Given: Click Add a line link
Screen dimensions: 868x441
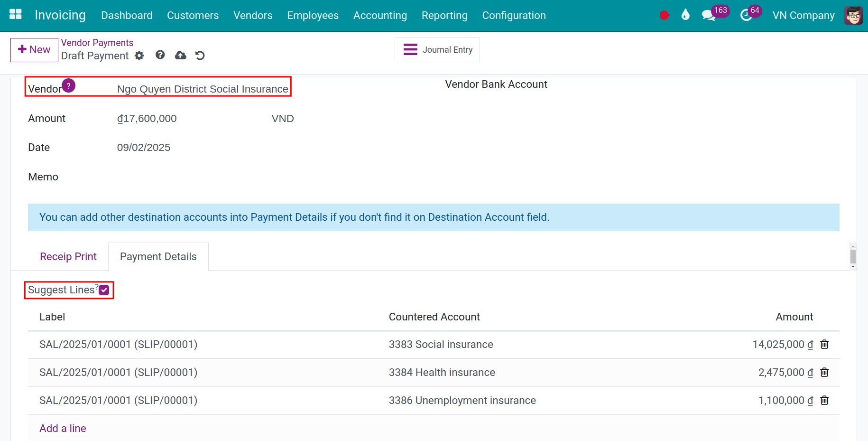Looking at the screenshot, I should 63,429.
